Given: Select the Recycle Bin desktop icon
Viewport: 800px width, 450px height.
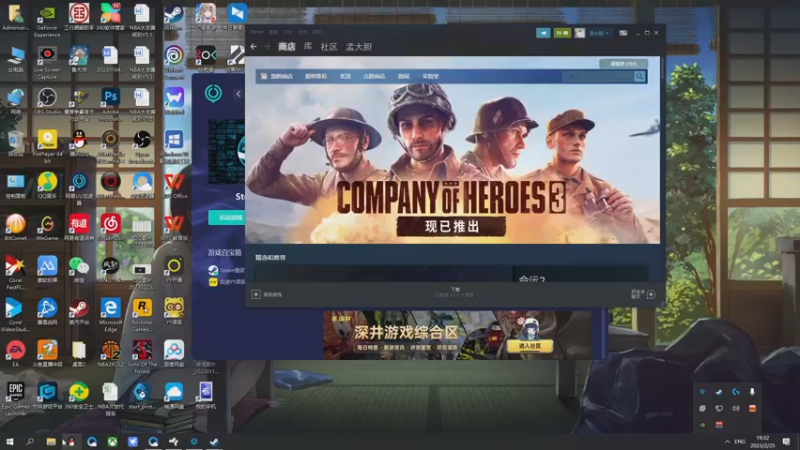Looking at the screenshot, I should coord(15,143).
